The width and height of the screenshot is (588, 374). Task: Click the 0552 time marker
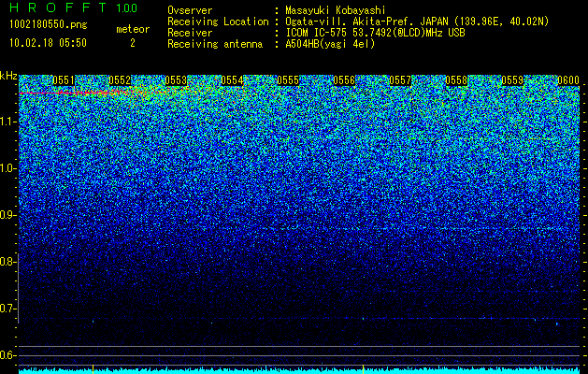click(x=120, y=80)
